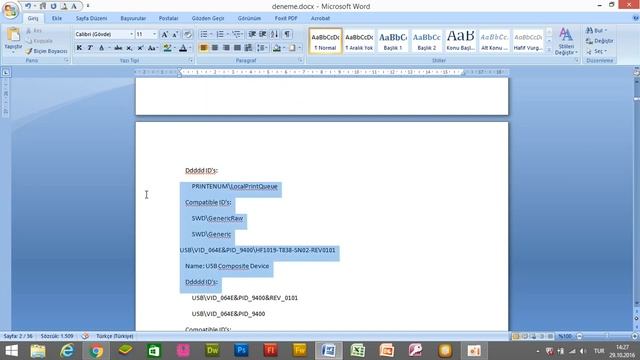
Task: Click the Word help icon
Action: pyautogui.click(x=636, y=18)
